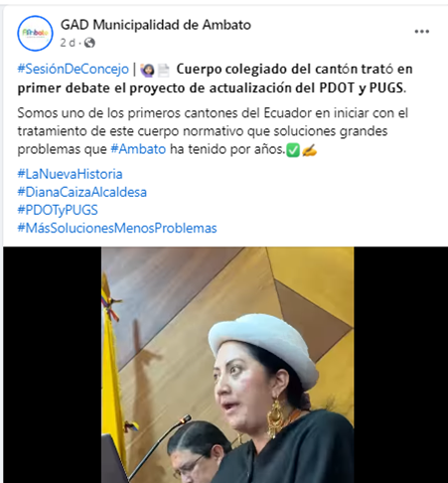Open the #DianaCaizaAlcaldesa hashtag
448x483 pixels.
[82, 192]
